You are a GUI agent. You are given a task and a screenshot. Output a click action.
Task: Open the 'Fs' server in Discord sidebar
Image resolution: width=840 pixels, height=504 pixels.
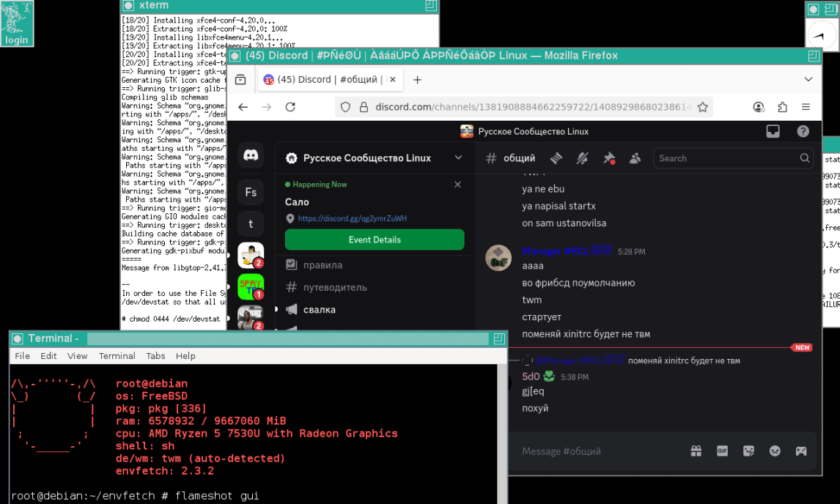pyautogui.click(x=251, y=192)
